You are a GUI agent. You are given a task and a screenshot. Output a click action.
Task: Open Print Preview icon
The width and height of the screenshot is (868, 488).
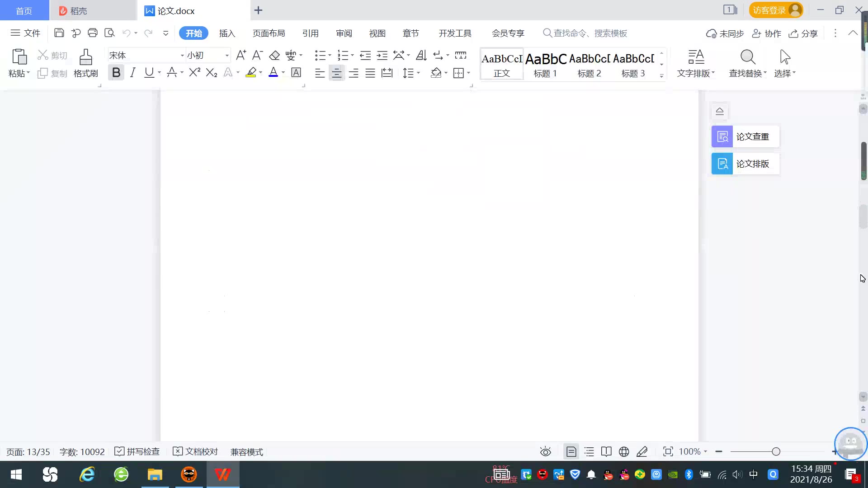click(x=109, y=33)
